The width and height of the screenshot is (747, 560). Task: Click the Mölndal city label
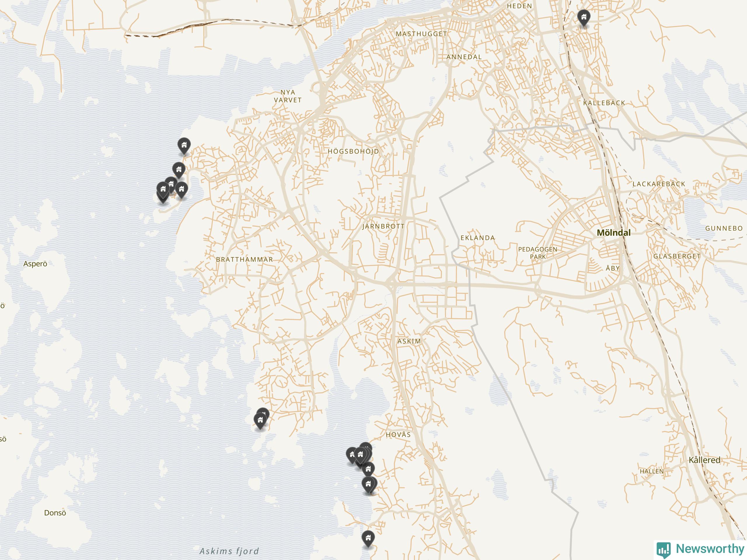614,232
